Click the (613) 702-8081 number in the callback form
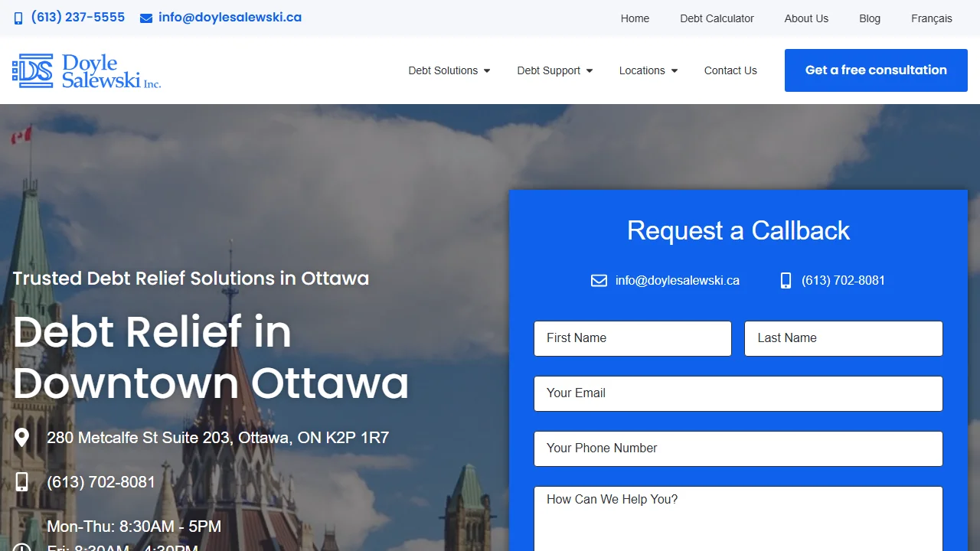The height and width of the screenshot is (551, 980). (x=843, y=281)
